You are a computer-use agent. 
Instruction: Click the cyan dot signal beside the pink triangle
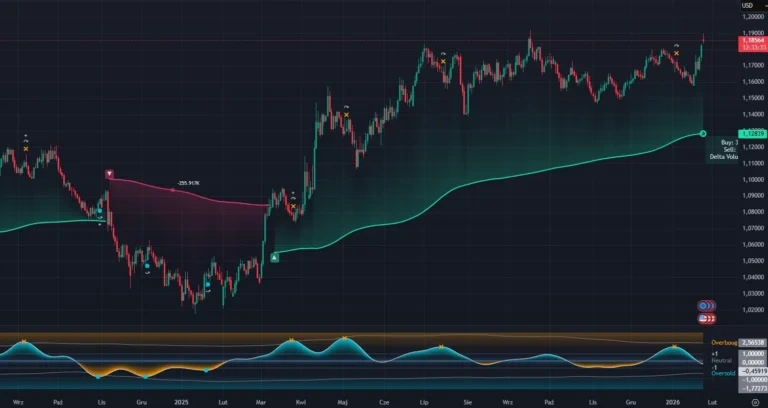(99, 211)
